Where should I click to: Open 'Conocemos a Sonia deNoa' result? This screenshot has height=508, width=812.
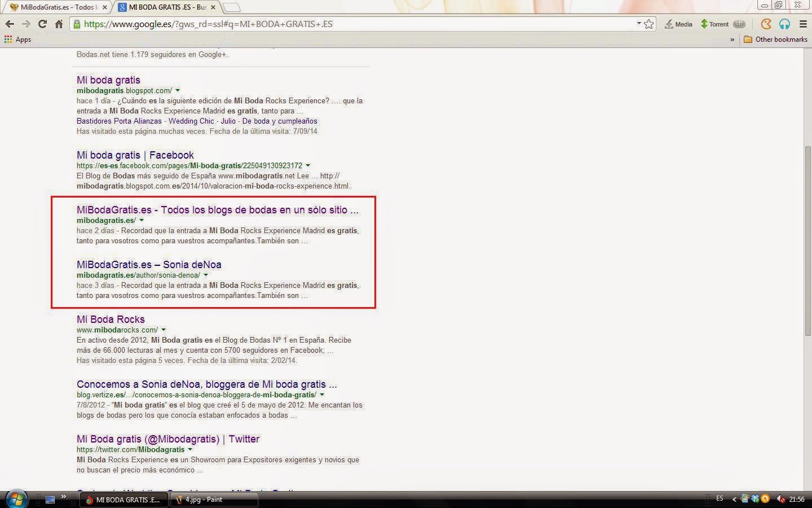pos(207,384)
